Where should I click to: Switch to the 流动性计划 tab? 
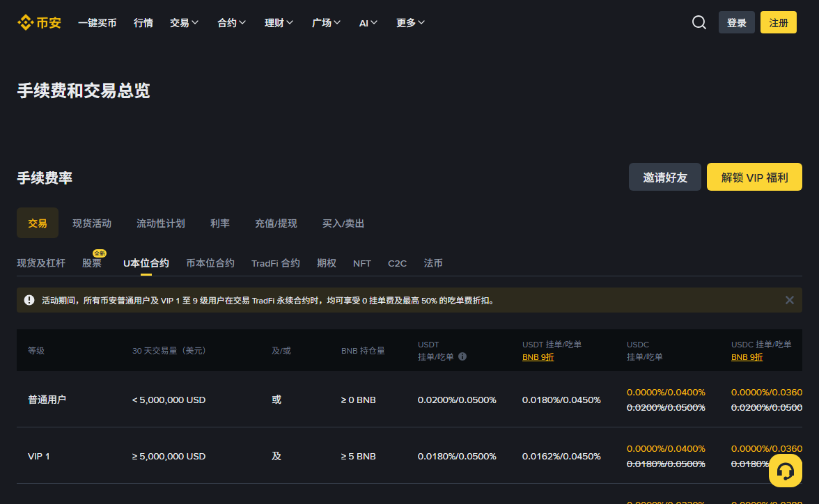[161, 223]
